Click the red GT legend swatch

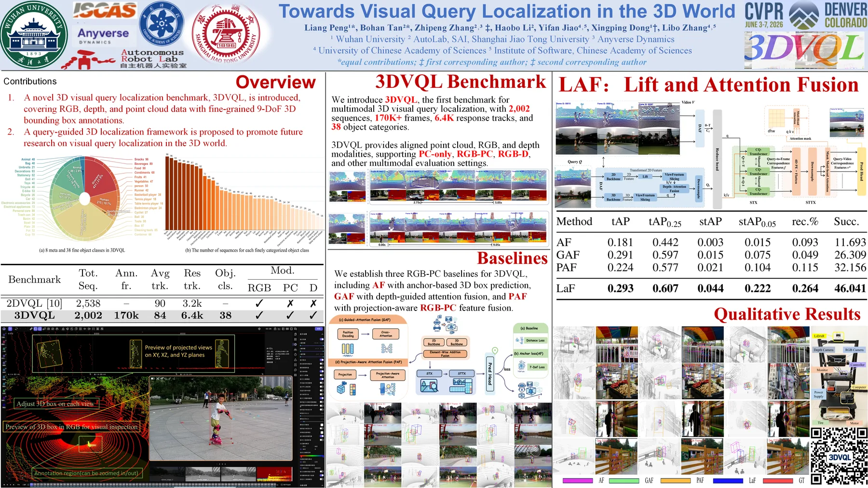pyautogui.click(x=778, y=481)
